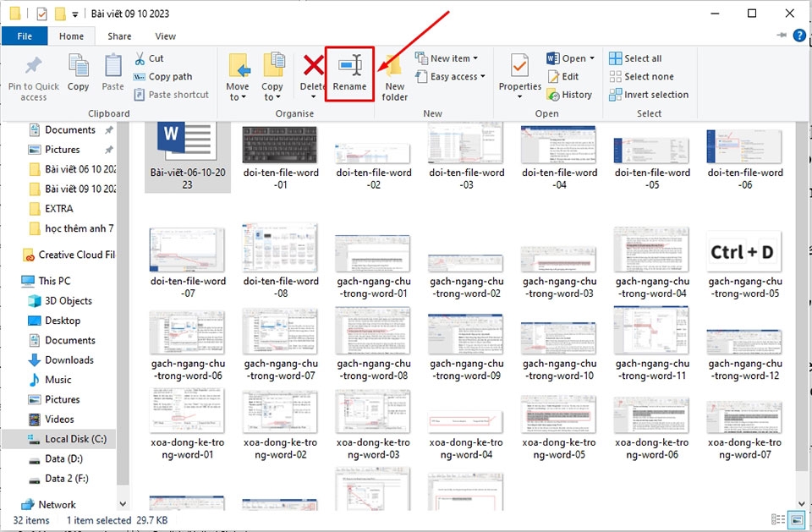
Task: Expand the Easy access dropdown
Action: click(x=451, y=77)
